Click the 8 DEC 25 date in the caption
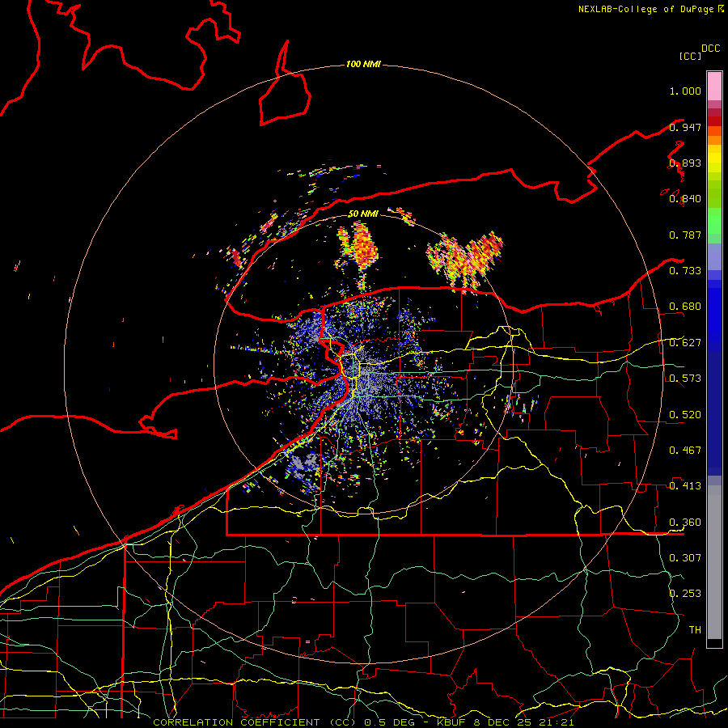Viewport: 728px width, 728px height. coord(503,722)
